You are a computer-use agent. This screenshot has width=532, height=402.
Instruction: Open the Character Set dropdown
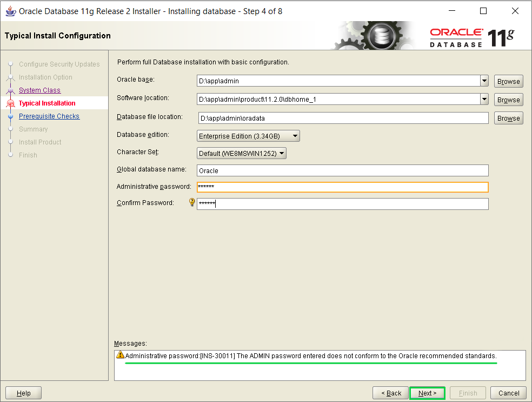pyautogui.click(x=241, y=153)
